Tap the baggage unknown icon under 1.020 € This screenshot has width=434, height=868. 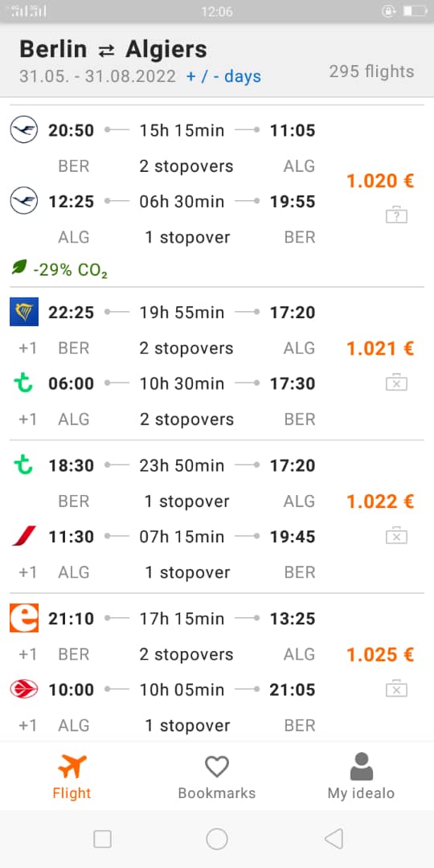point(396,215)
